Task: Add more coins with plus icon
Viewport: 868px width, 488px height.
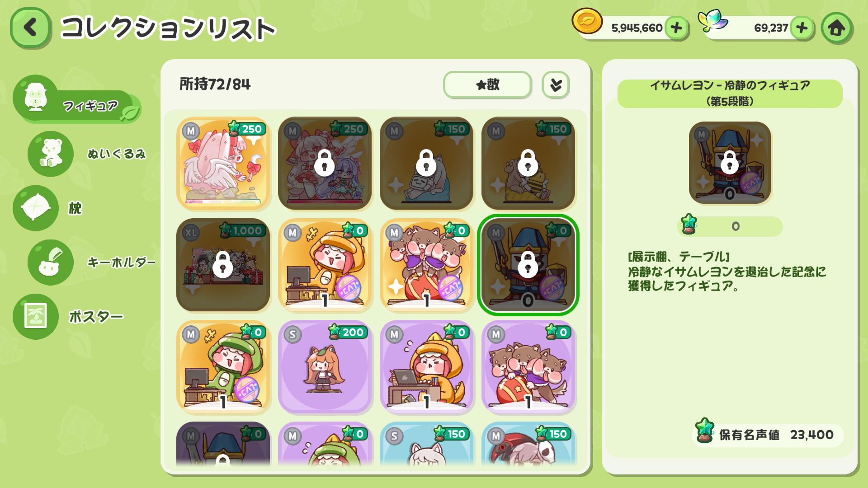Action: (x=676, y=28)
